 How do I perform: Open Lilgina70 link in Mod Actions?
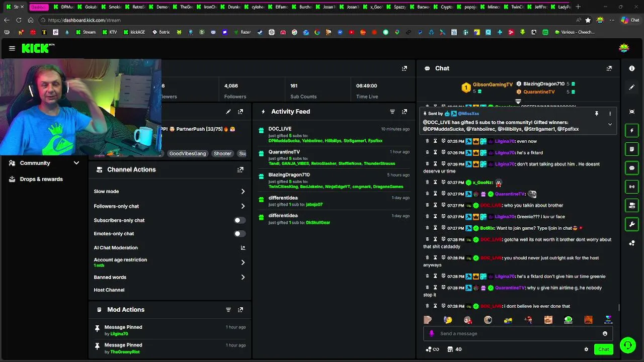tap(119, 334)
